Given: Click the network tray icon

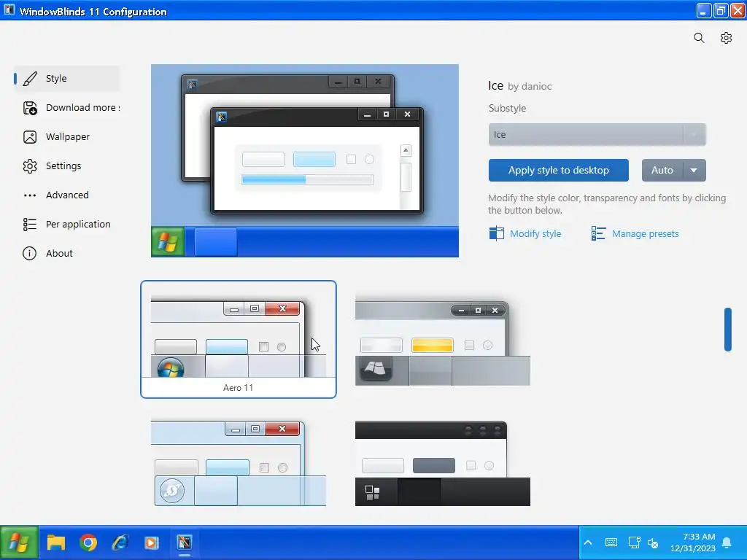Looking at the screenshot, I should click(x=634, y=542).
